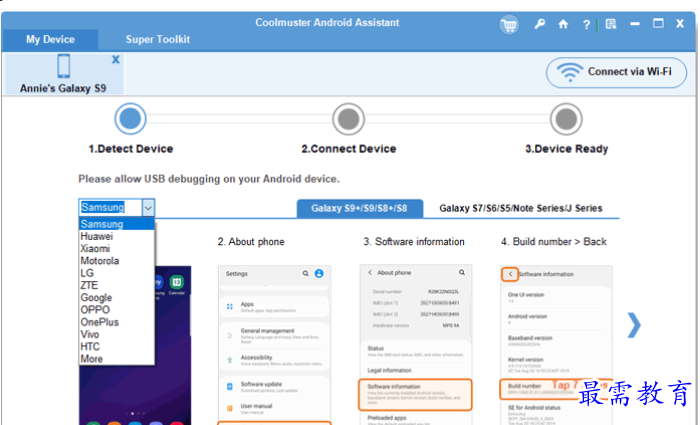Image resolution: width=700 pixels, height=425 pixels.
Task: Click the 'Please allow USB debugging' instruction text
Action: click(x=209, y=179)
